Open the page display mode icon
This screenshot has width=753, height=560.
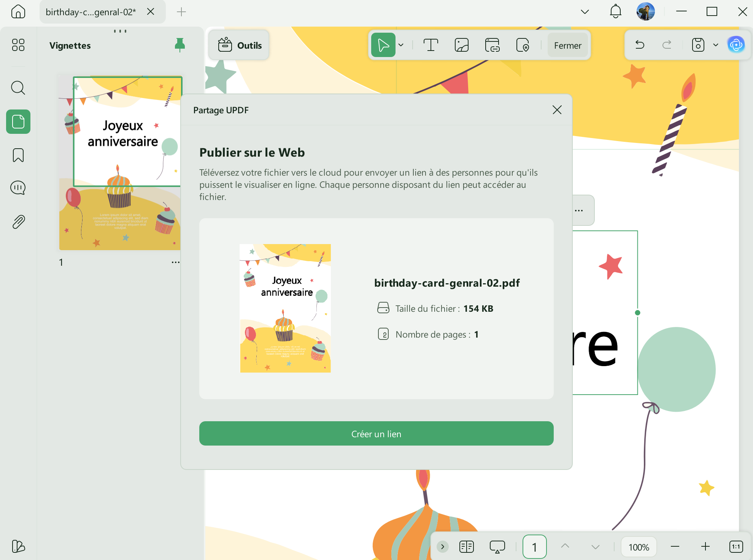coord(467,547)
